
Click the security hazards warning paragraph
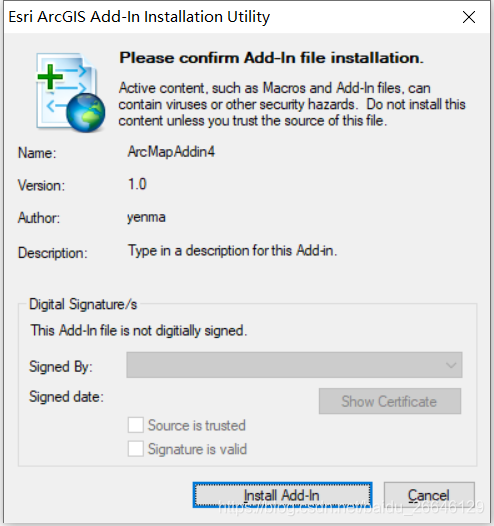point(292,104)
